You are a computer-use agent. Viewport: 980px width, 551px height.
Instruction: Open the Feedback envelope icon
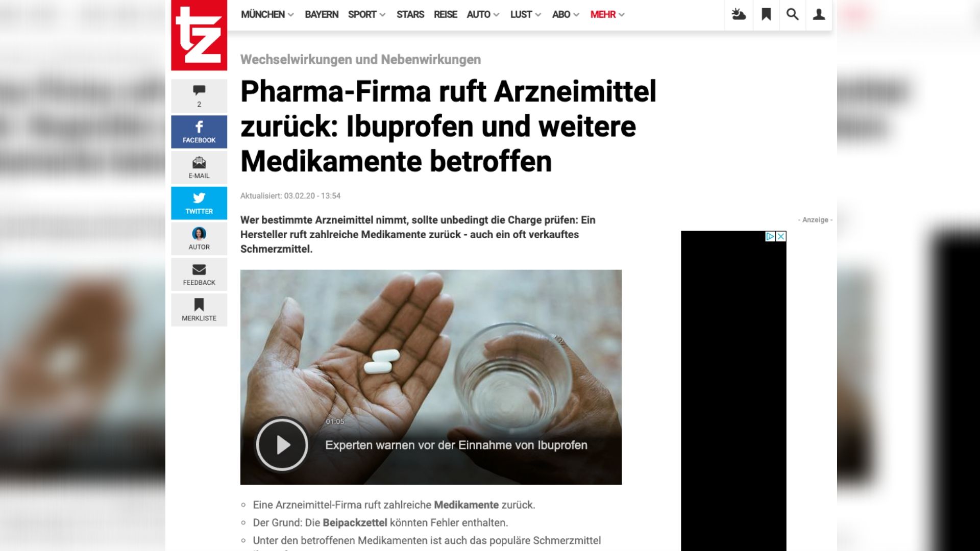199,269
